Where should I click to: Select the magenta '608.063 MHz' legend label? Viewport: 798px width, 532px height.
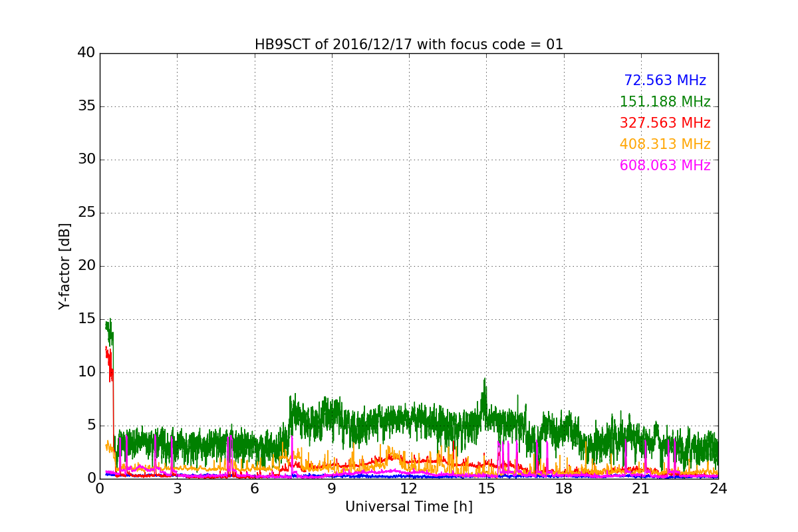pyautogui.click(x=665, y=166)
